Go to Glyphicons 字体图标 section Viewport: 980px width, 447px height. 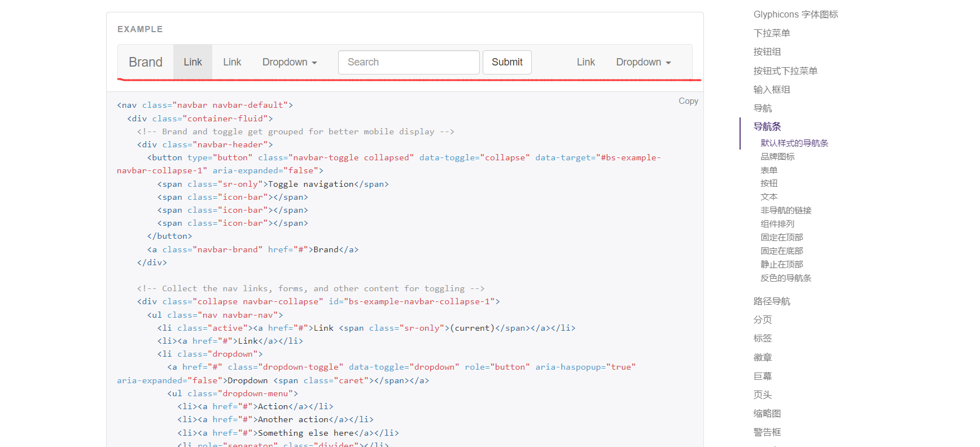tap(795, 15)
